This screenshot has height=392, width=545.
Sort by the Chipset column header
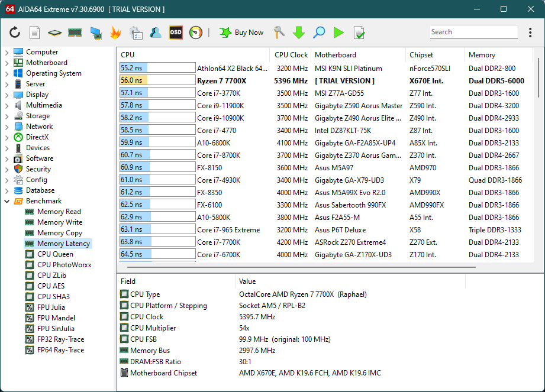[x=435, y=55]
